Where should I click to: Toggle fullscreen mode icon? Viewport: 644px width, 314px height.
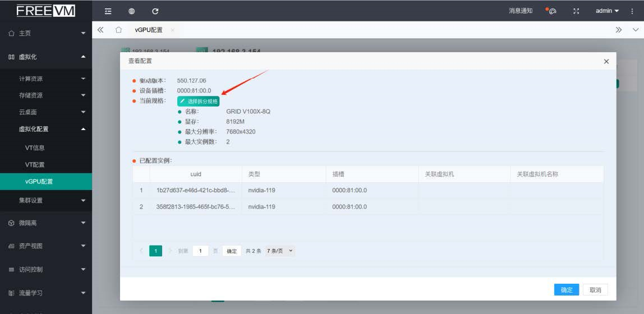[576, 11]
